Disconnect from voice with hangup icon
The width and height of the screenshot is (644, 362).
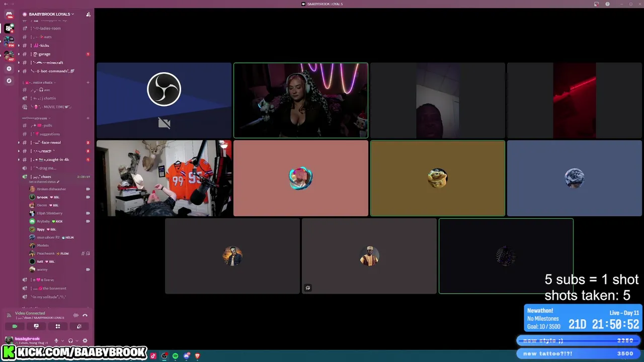pyautogui.click(x=85, y=315)
